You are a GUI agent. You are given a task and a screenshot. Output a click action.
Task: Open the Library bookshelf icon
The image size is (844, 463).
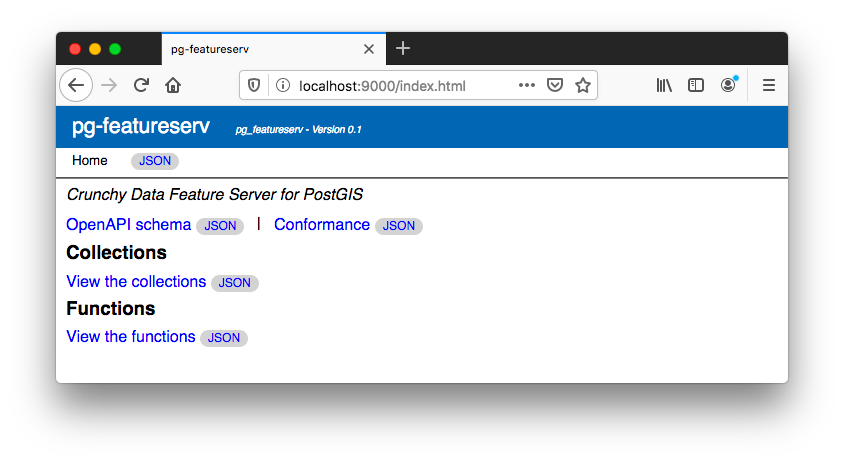point(664,85)
